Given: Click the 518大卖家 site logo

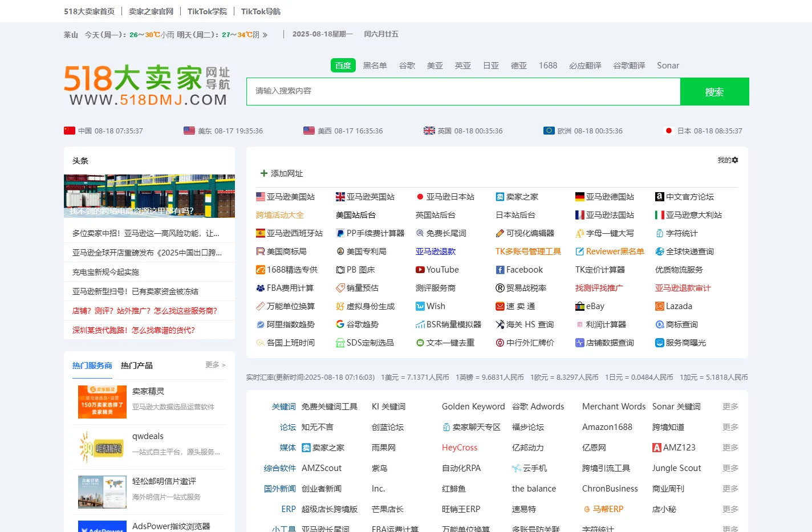Looking at the screenshot, I should pos(147,84).
